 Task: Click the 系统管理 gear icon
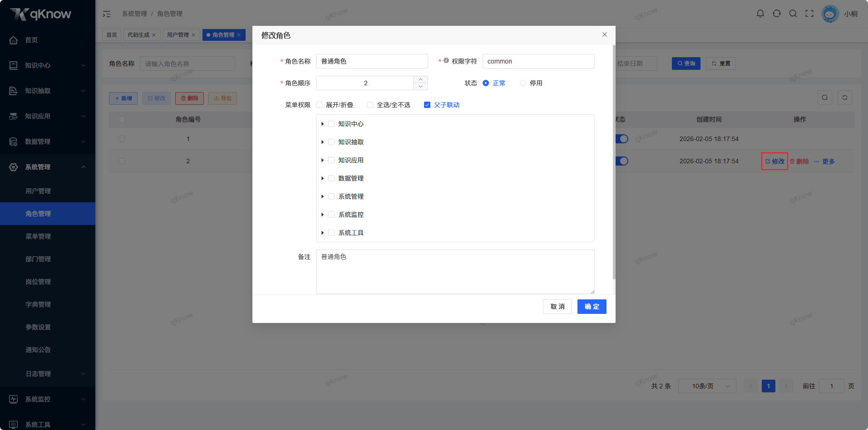coord(14,167)
